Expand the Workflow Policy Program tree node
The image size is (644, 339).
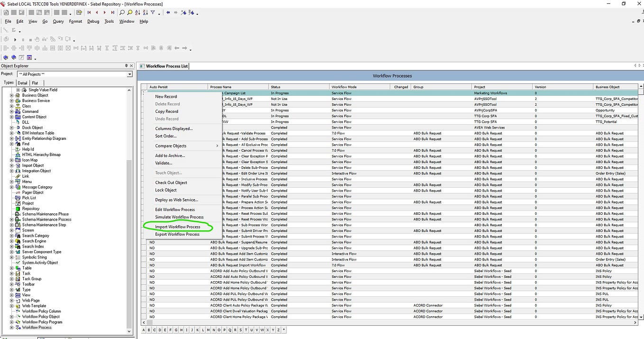[x=11, y=321]
